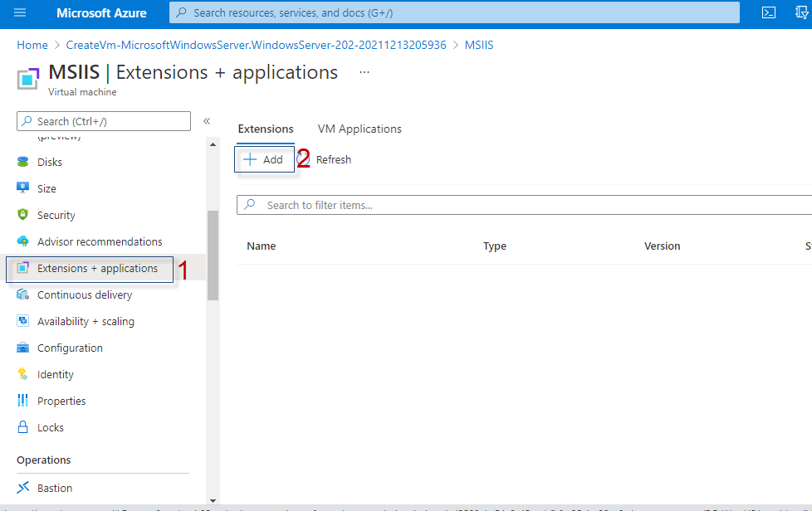Open Properties in the sidebar menu
Viewport: 812px width, 511px height.
tap(61, 401)
